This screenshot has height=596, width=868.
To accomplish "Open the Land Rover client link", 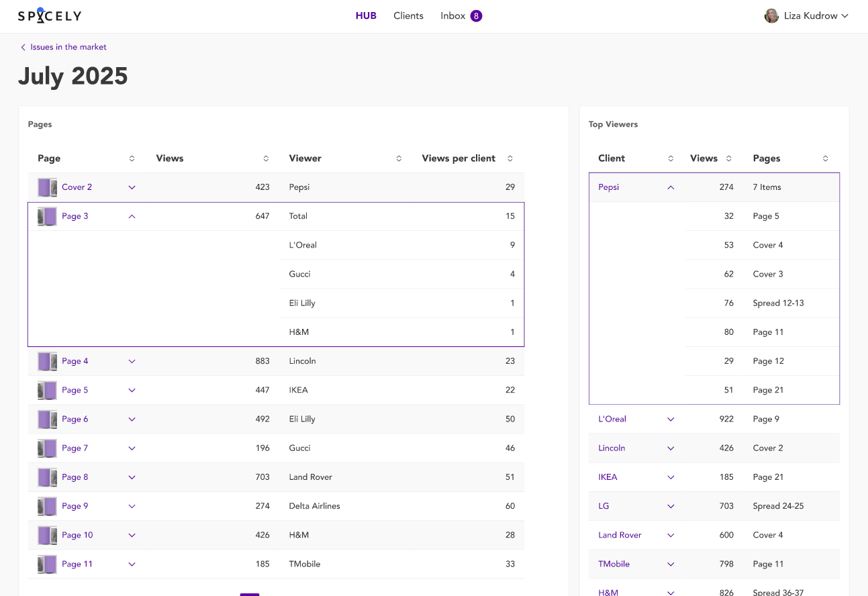I will (620, 535).
